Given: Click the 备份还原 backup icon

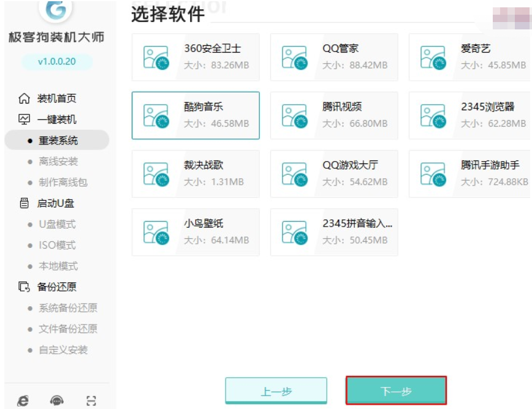Looking at the screenshot, I should click(x=24, y=287).
